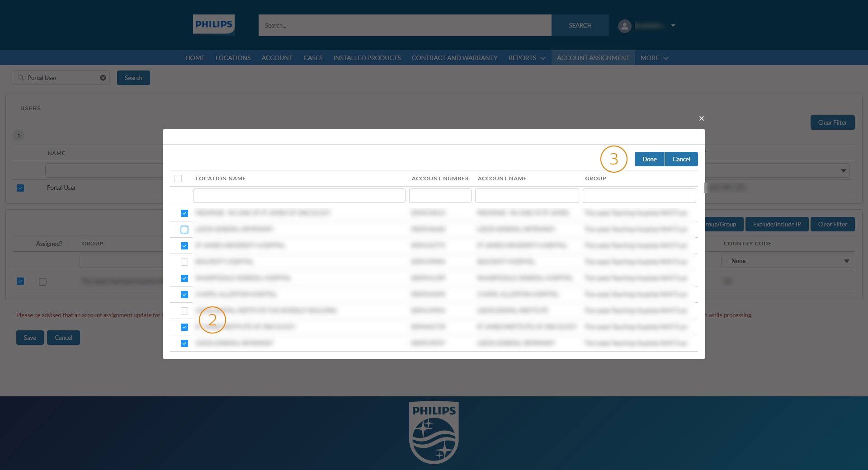Toggle the select-all locations header checkbox
The height and width of the screenshot is (470, 868).
click(178, 179)
